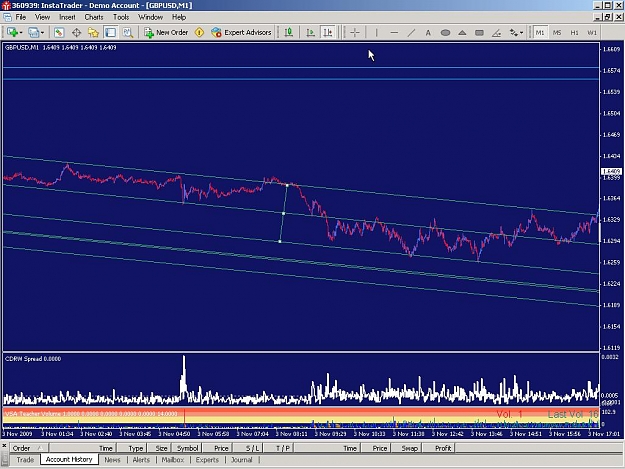Sort by the S / L column header

pyautogui.click(x=248, y=448)
